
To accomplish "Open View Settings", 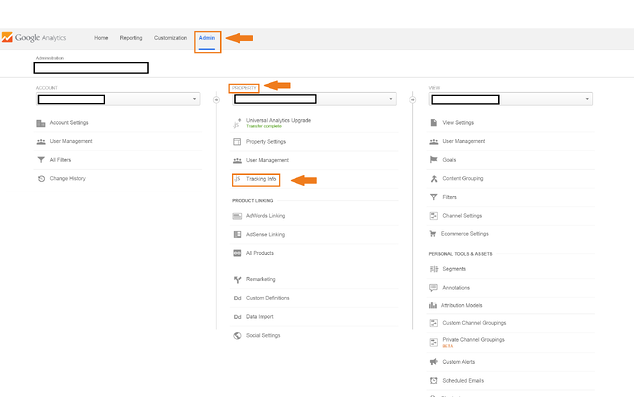I will pos(458,122).
